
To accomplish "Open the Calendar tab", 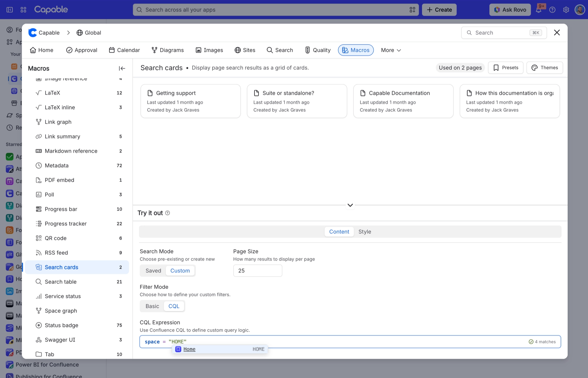I will 124,50.
